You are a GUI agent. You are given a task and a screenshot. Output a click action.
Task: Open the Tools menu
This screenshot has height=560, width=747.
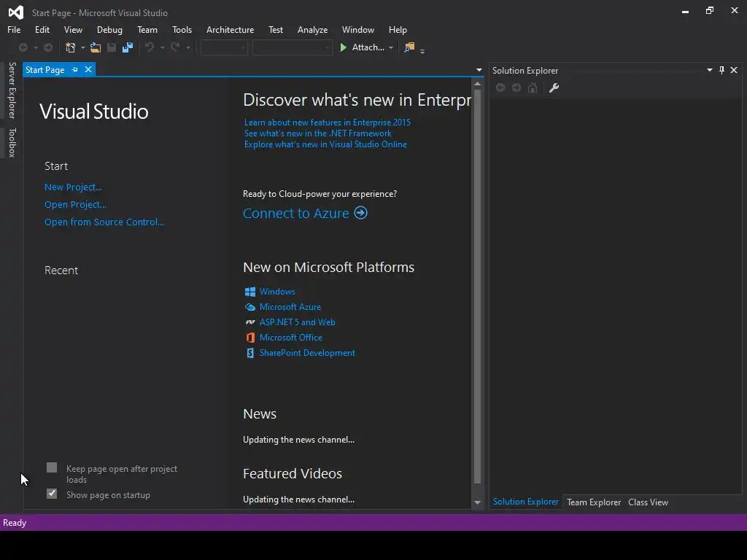[182, 29]
